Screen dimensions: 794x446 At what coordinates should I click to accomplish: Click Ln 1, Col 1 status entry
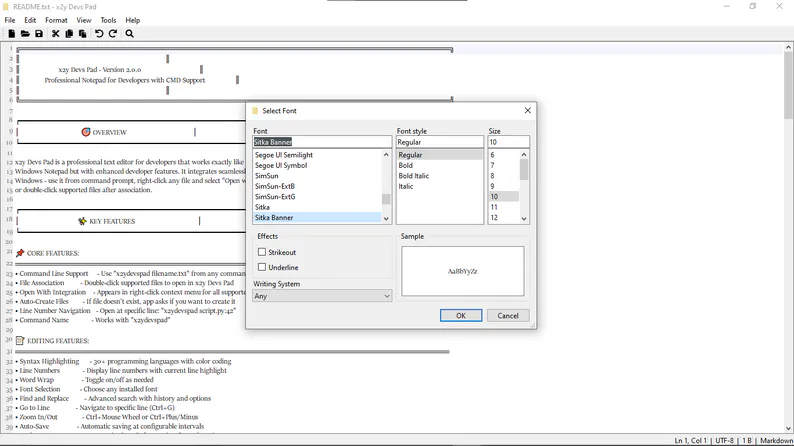[690, 441]
